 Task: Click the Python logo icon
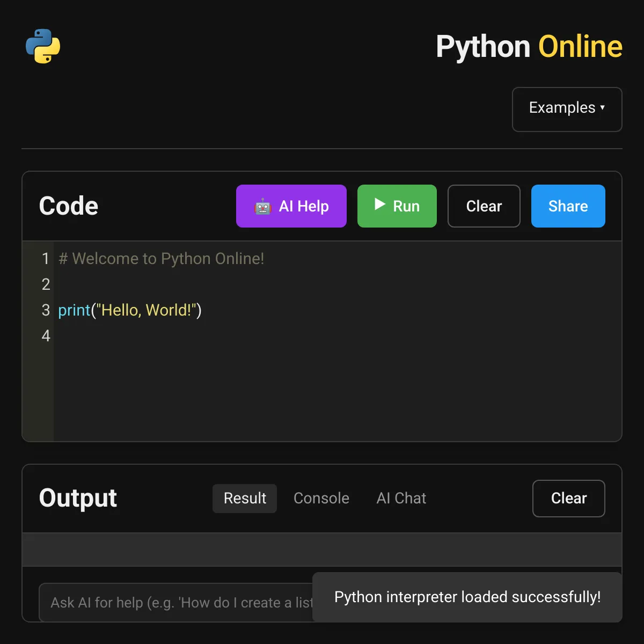[x=43, y=47]
